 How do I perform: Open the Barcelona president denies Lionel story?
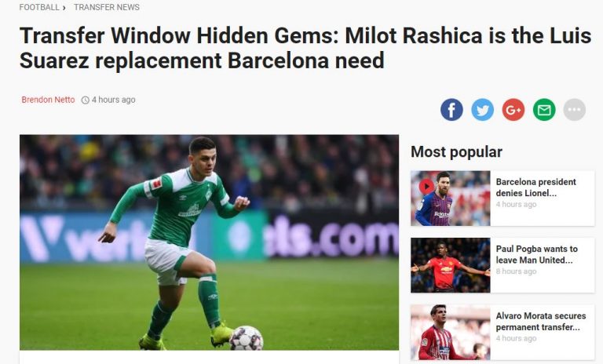pyautogui.click(x=535, y=187)
